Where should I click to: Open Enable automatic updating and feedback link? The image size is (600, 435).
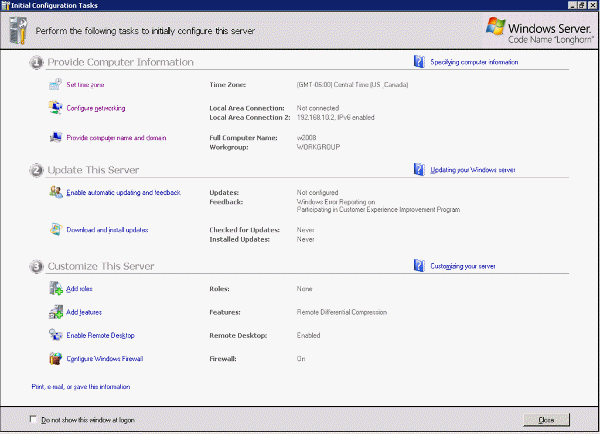(124, 192)
